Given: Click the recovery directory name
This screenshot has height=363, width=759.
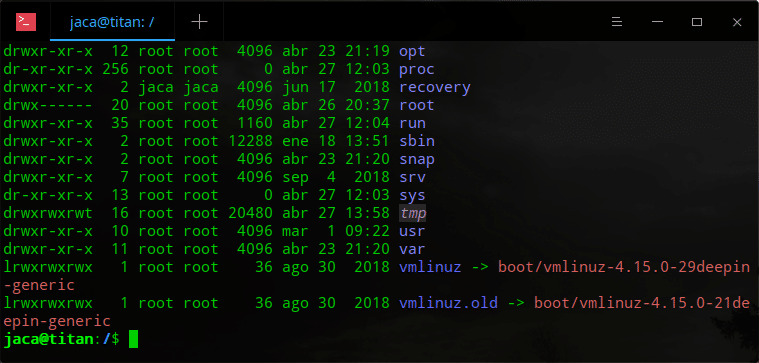Looking at the screenshot, I should pyautogui.click(x=435, y=88).
